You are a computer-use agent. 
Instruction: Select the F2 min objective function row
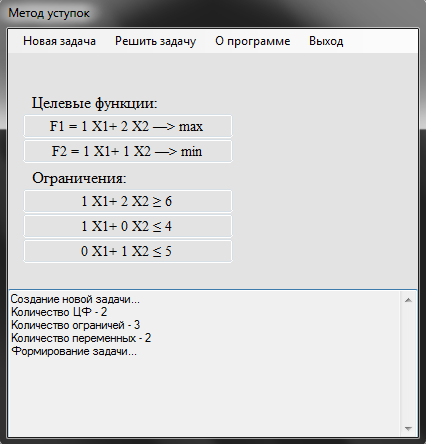tap(128, 151)
